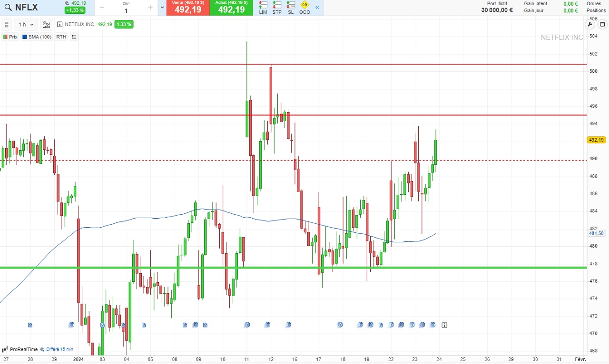This screenshot has height=364, width=609.
Task: Click the Févr. label on time axis
Action: (x=580, y=359)
